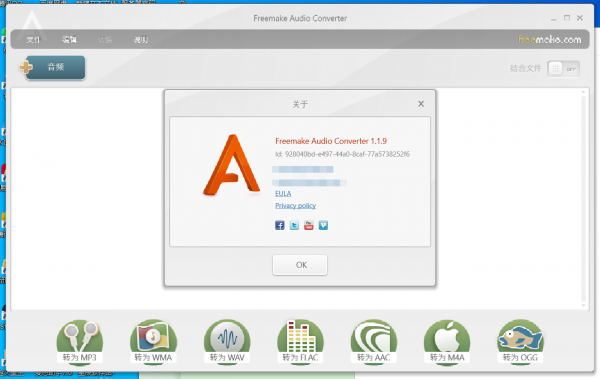Open the EULA link

pyautogui.click(x=283, y=194)
